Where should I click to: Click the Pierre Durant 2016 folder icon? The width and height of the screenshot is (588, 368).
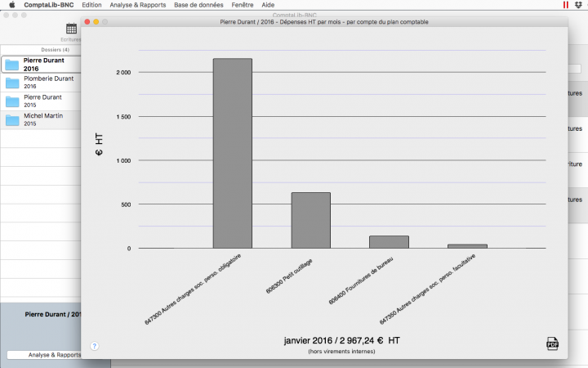click(x=12, y=65)
